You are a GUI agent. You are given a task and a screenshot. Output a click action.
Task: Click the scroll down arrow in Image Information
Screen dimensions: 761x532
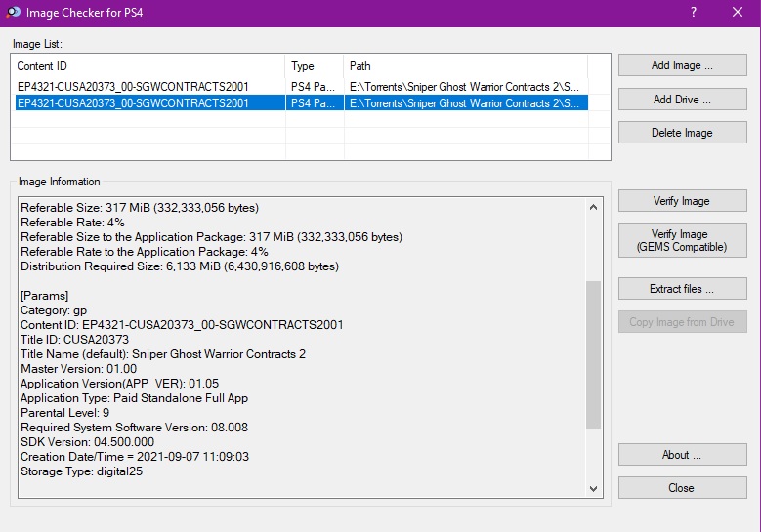(x=593, y=488)
